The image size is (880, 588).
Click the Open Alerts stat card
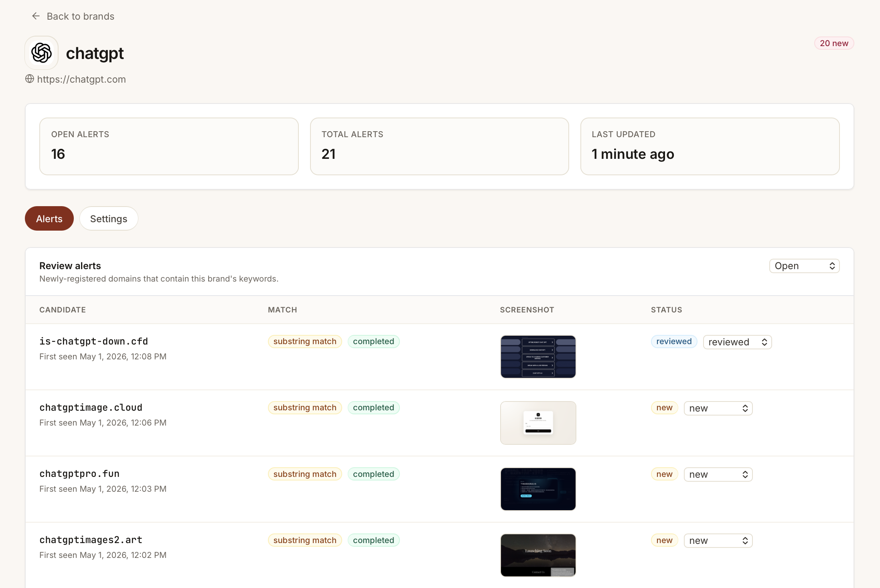[x=169, y=146]
